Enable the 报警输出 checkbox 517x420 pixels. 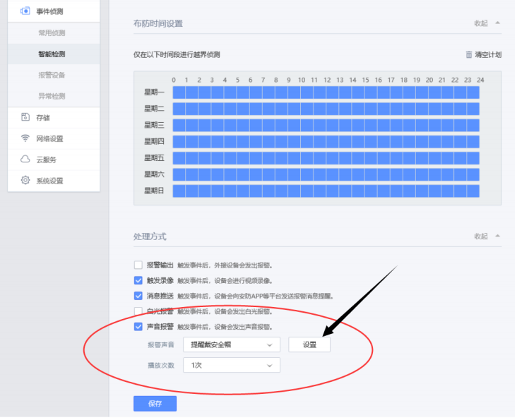(138, 265)
